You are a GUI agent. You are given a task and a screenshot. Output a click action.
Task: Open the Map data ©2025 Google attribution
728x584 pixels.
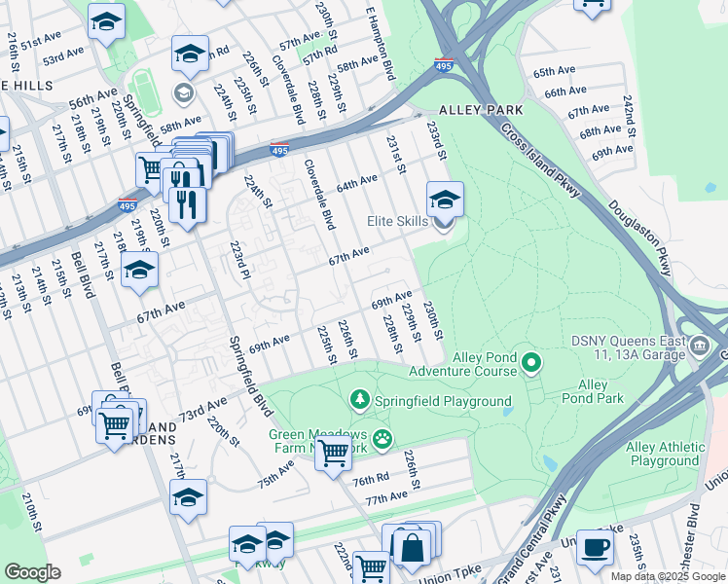tap(668, 577)
